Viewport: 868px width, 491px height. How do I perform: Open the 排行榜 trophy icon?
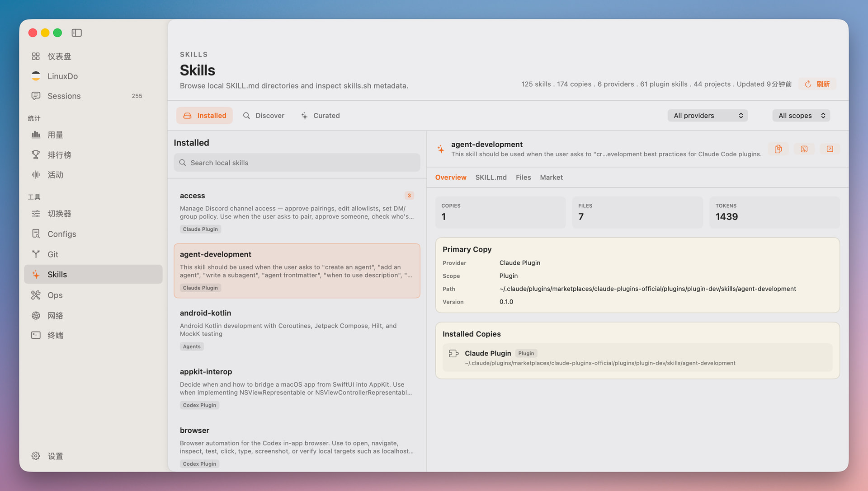[x=36, y=155]
